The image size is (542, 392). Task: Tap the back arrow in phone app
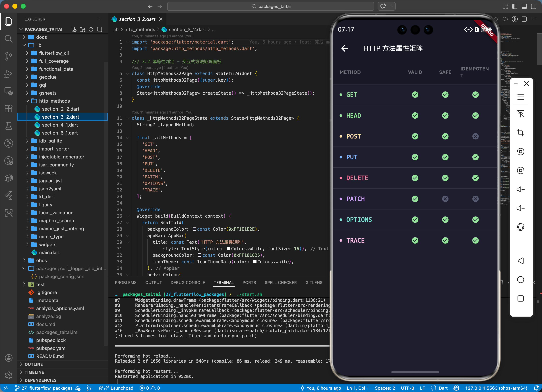[345, 48]
